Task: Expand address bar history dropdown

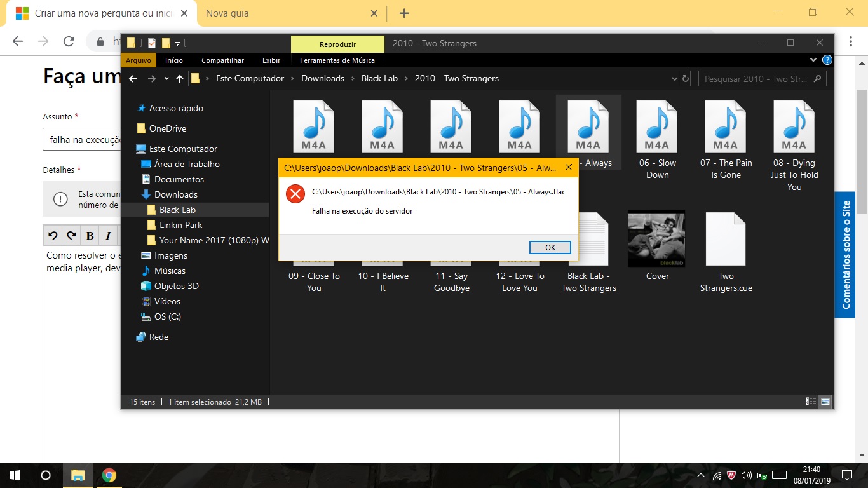Action: [675, 79]
